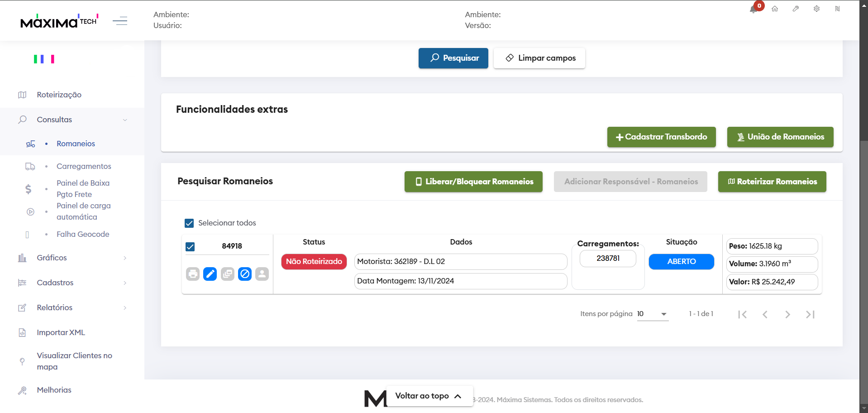Toggle the hamburger sidebar menu icon
The height and width of the screenshot is (413, 868).
click(120, 21)
